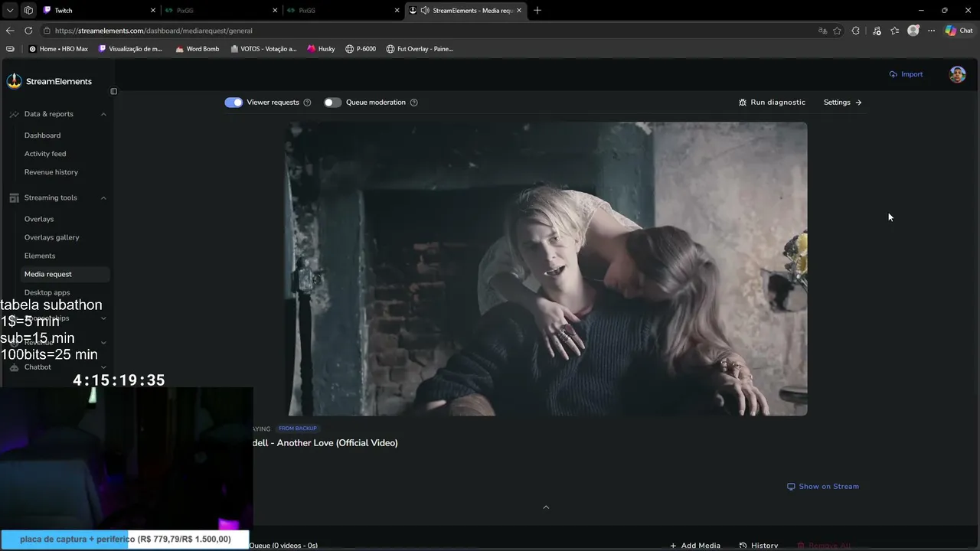980x551 pixels.
Task: Open the VOTOS bookmark
Action: tap(263, 49)
